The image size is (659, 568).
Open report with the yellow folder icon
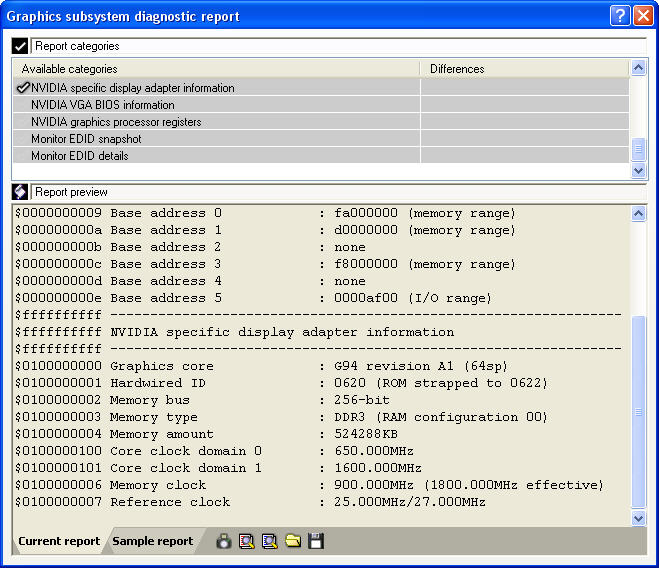[x=293, y=541]
